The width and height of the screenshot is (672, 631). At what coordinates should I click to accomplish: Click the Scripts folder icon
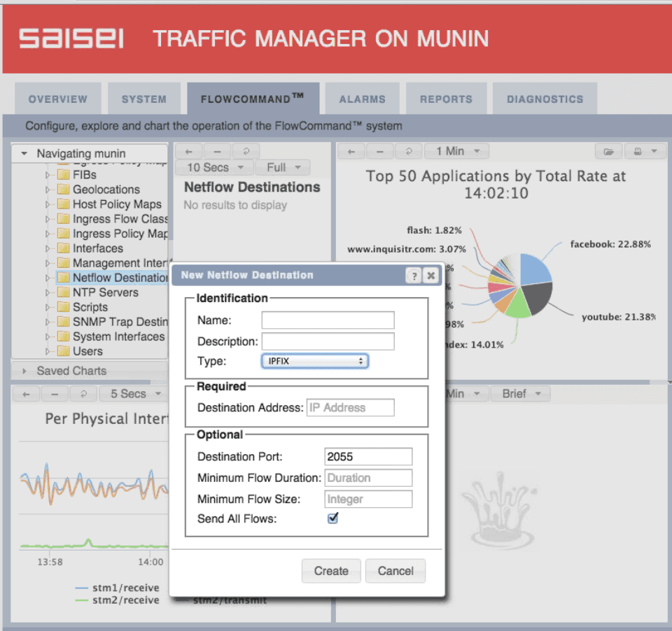point(64,307)
